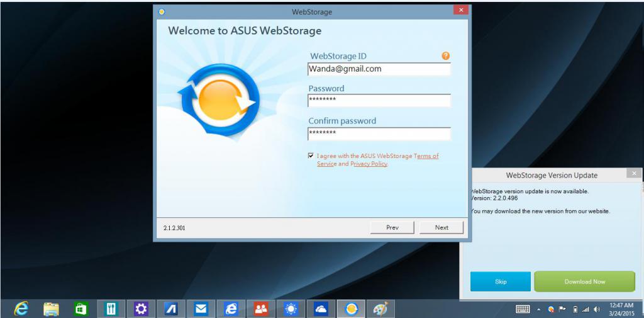The width and height of the screenshot is (644, 318).
Task: Open the blue-tile Internet Explorer taskbar app
Action: [x=231, y=309]
